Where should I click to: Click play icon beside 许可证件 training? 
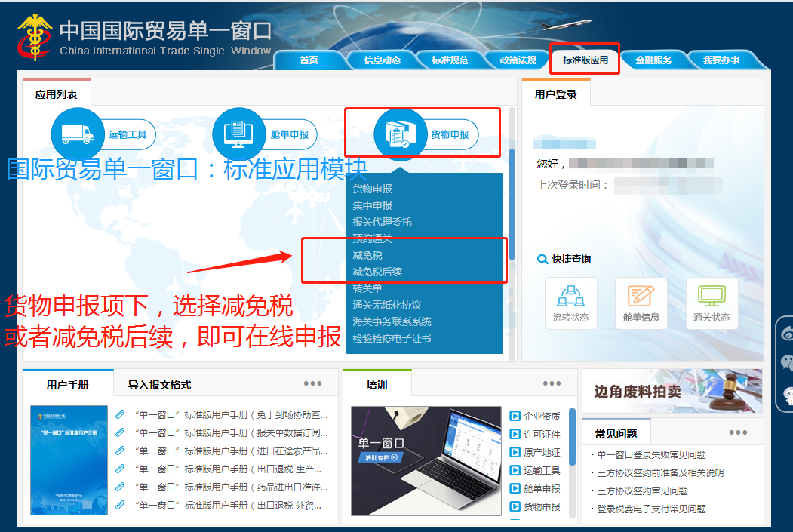(x=515, y=434)
